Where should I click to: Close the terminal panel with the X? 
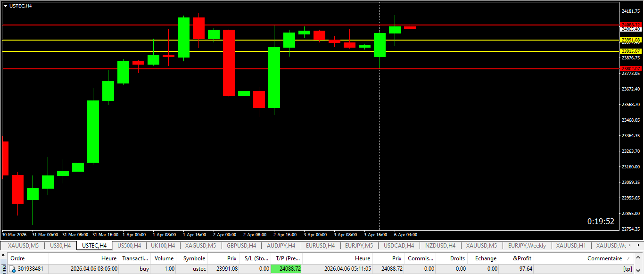[3, 255]
